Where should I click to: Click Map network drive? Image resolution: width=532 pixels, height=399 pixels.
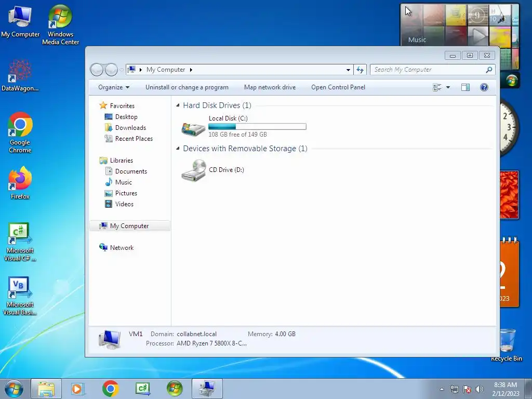coord(270,87)
